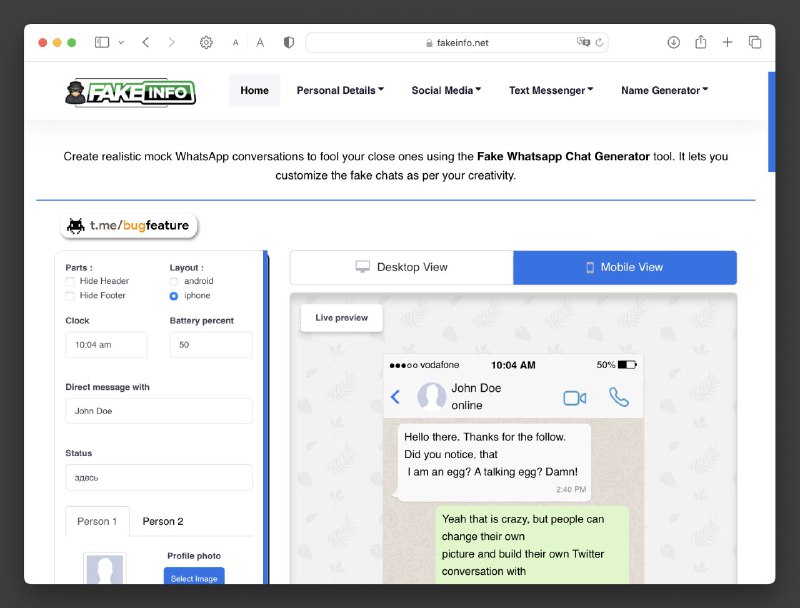800x608 pixels.
Task: Click the Battery percent input field
Action: pyautogui.click(x=211, y=345)
